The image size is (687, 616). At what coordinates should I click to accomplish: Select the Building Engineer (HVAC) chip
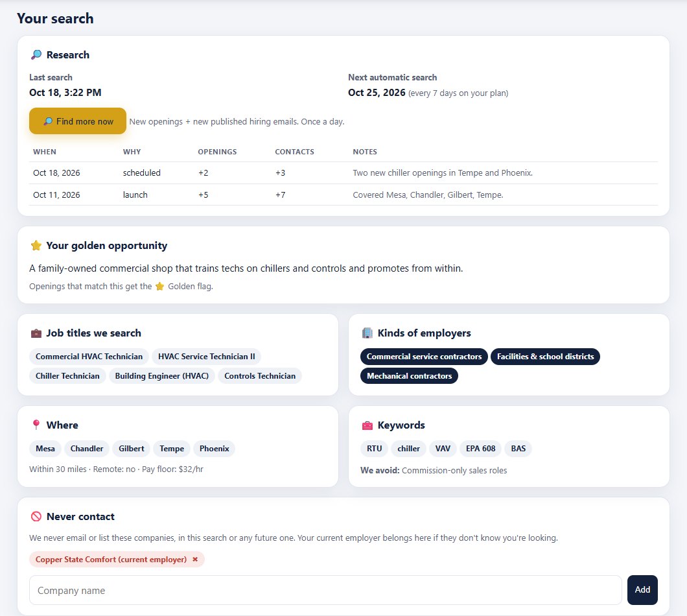point(161,375)
